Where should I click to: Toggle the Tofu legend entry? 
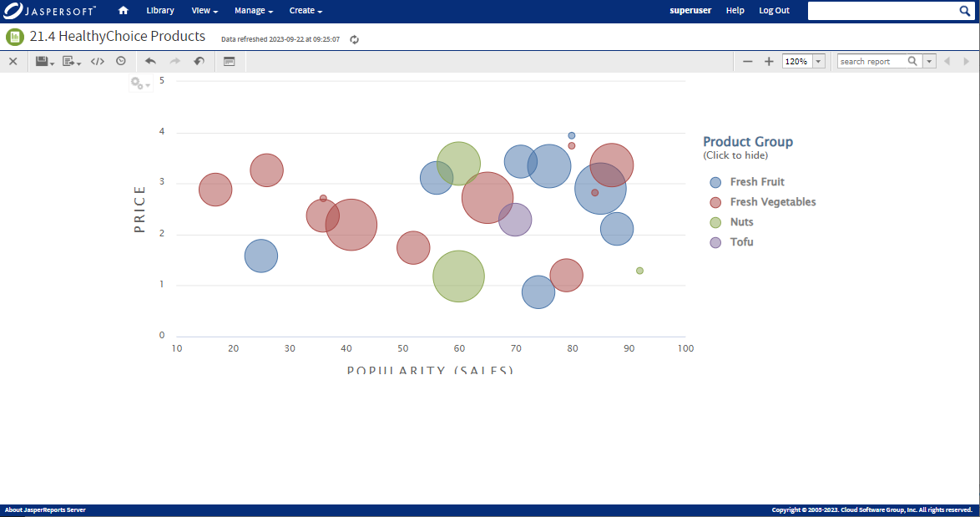pyautogui.click(x=731, y=242)
